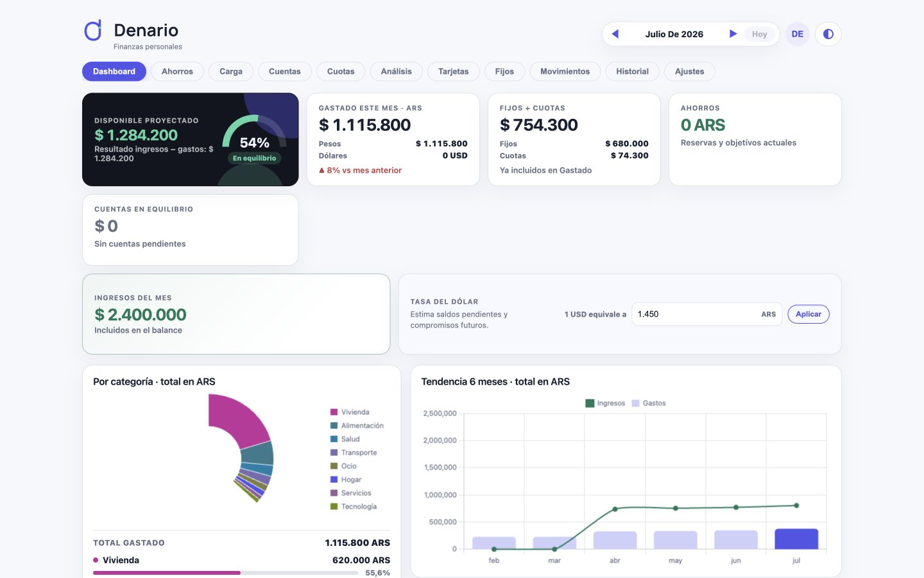Switch to Fijos tab
Image resolution: width=924 pixels, height=578 pixels.
504,71
